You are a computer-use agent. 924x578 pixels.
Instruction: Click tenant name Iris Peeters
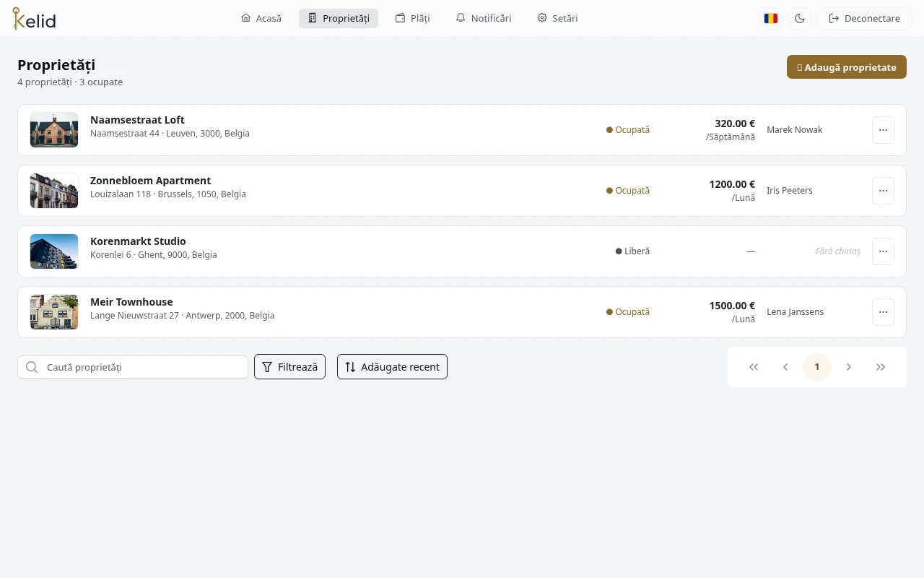click(x=789, y=191)
